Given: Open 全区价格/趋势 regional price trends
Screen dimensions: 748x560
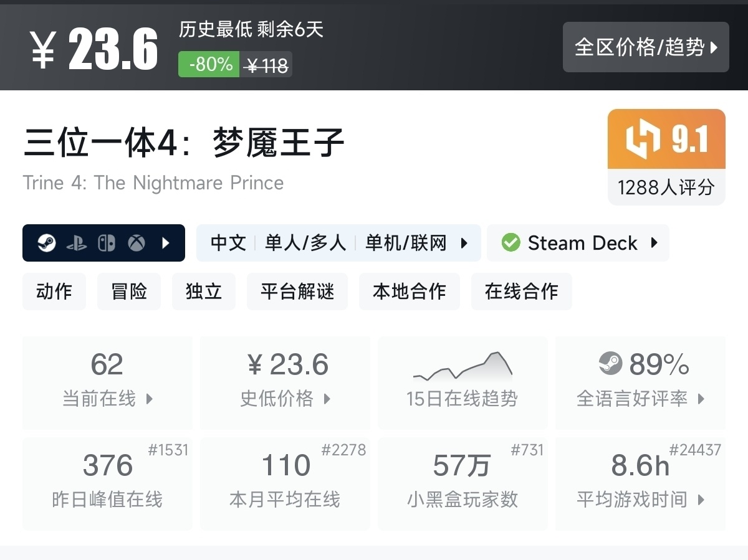Looking at the screenshot, I should click(645, 47).
